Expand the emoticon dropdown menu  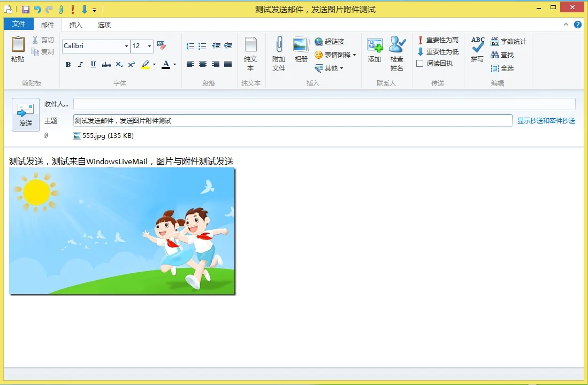(x=354, y=55)
